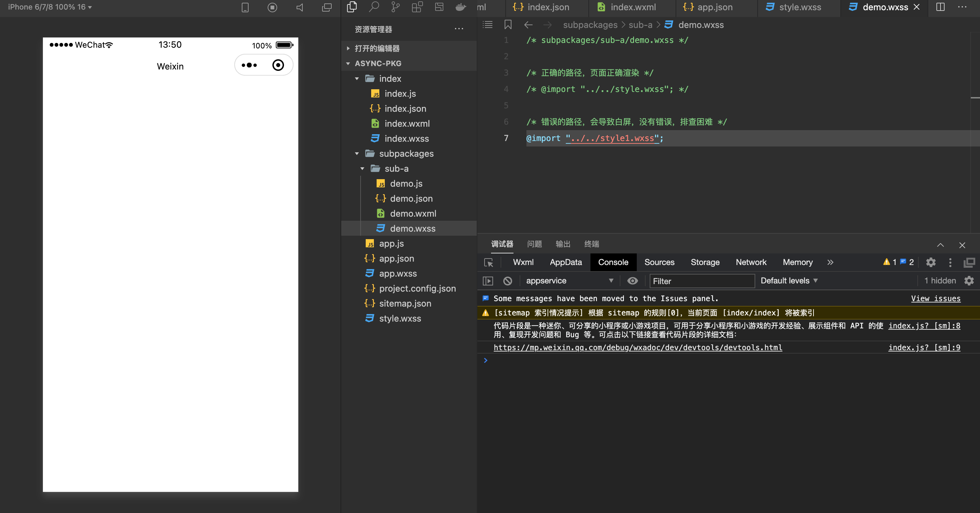Screen dimensions: 980x513
Task: Collapse the subpackages folder
Action: [x=406, y=153]
